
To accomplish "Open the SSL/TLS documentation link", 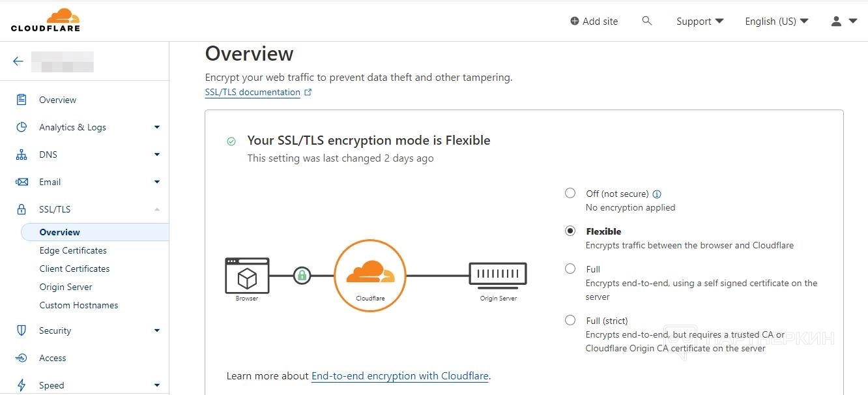I will (x=253, y=93).
